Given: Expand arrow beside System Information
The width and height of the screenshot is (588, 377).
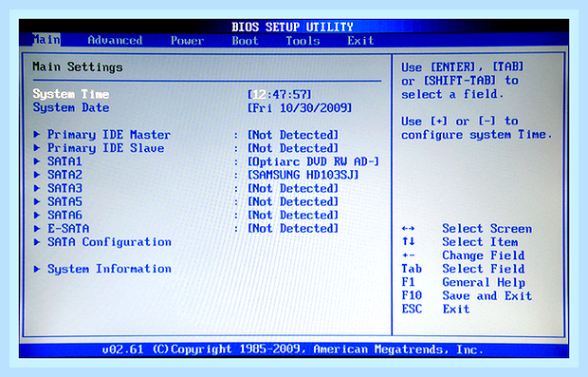Looking at the screenshot, I should click(x=37, y=269).
